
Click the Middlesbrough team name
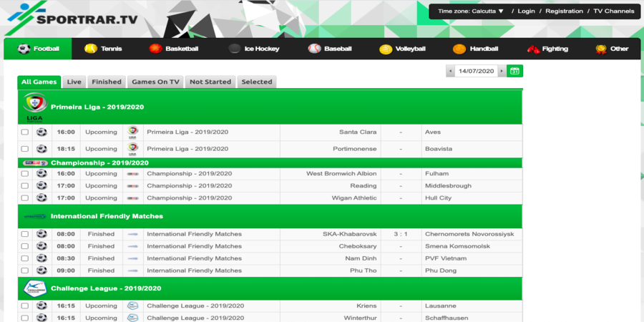[x=448, y=185]
